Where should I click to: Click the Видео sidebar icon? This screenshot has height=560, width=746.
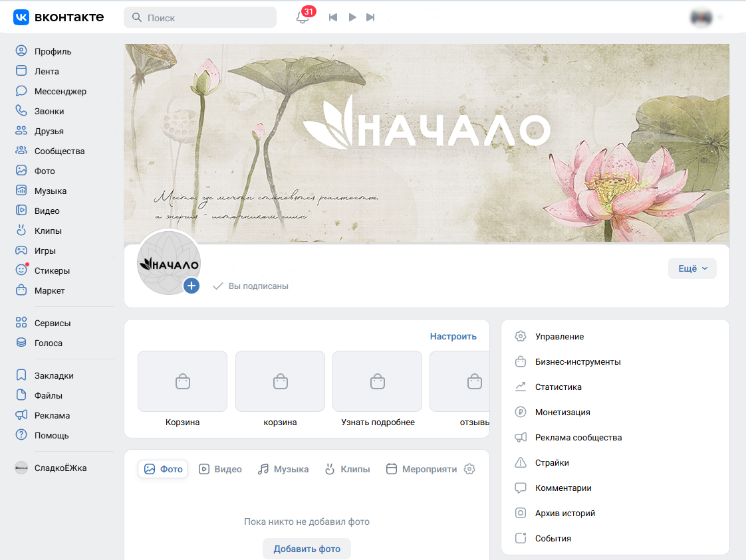click(x=21, y=210)
